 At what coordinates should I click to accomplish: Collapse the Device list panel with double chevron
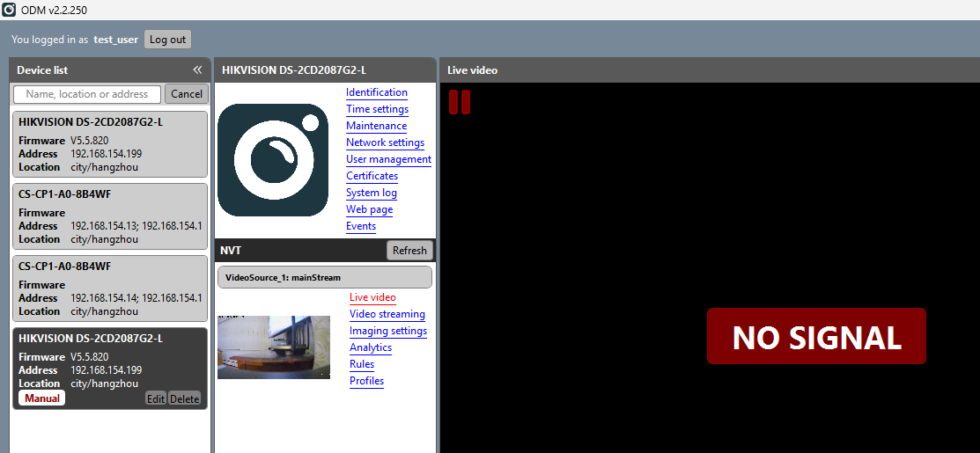pyautogui.click(x=197, y=69)
